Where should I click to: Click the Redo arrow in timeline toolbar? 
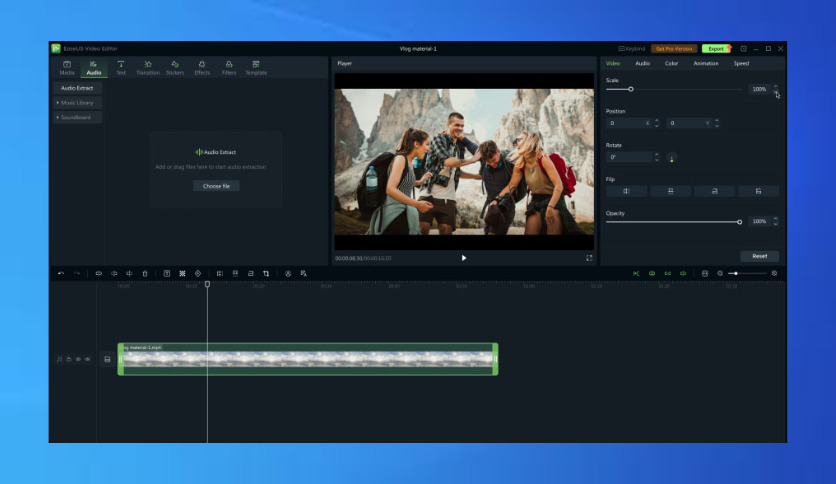point(77,273)
